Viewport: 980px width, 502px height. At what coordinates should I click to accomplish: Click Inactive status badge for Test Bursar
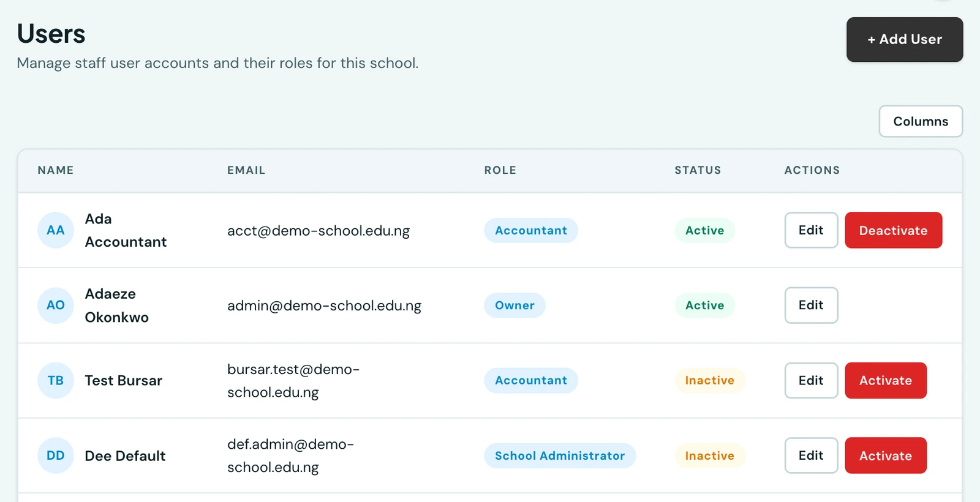click(x=710, y=380)
